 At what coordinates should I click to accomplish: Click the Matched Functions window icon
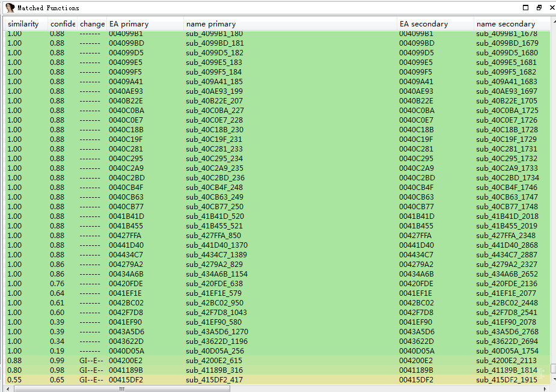(10, 7)
